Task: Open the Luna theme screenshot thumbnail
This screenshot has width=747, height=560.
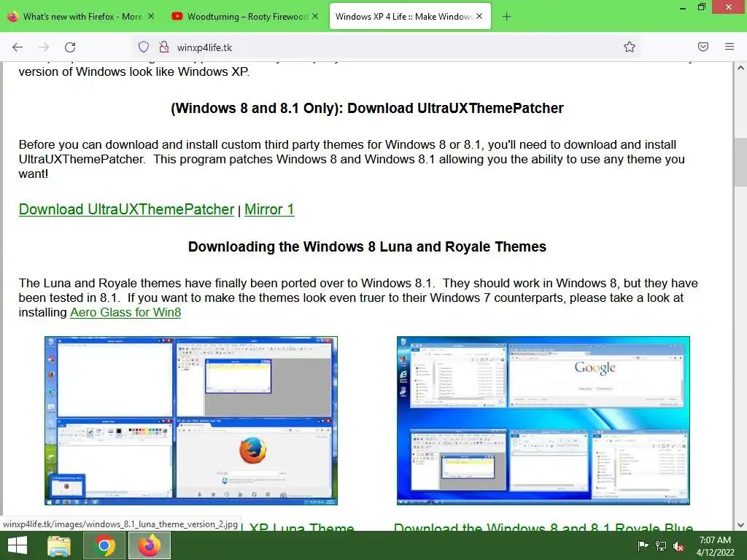Action: pos(191,421)
